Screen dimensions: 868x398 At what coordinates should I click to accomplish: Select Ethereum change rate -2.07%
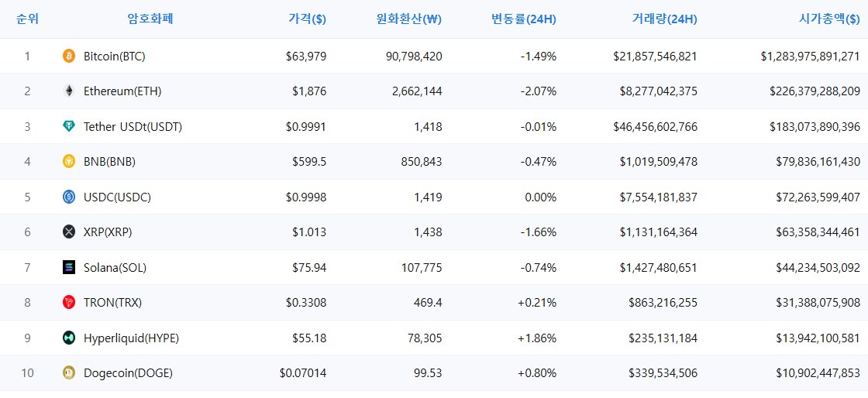pos(538,91)
